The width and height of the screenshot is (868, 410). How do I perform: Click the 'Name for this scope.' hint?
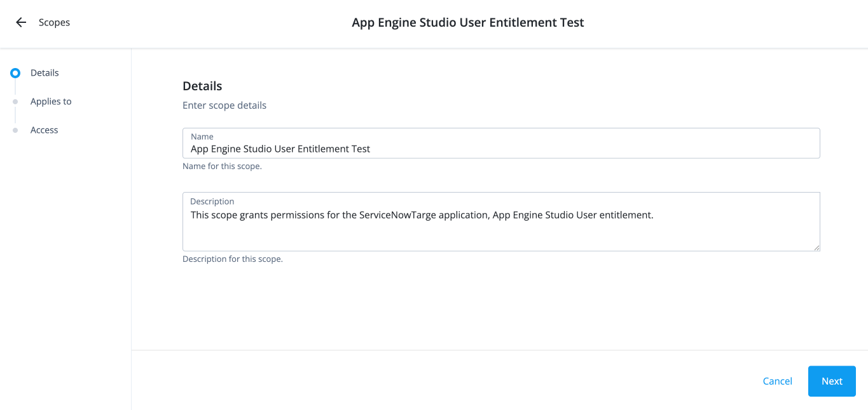[x=222, y=166]
